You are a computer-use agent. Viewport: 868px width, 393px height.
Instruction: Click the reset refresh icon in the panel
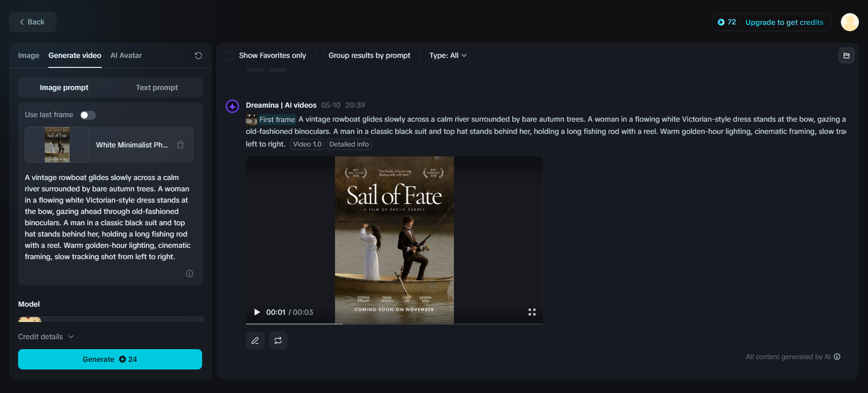[x=198, y=56]
